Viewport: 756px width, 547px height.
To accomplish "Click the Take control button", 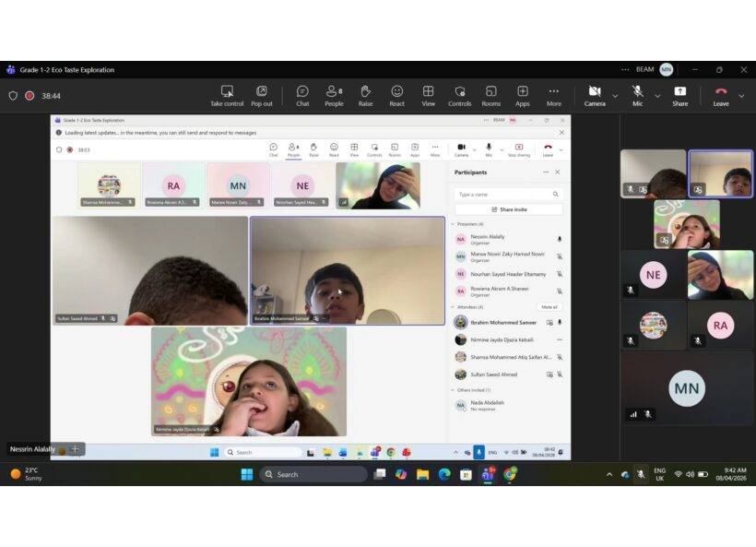I will click(227, 95).
